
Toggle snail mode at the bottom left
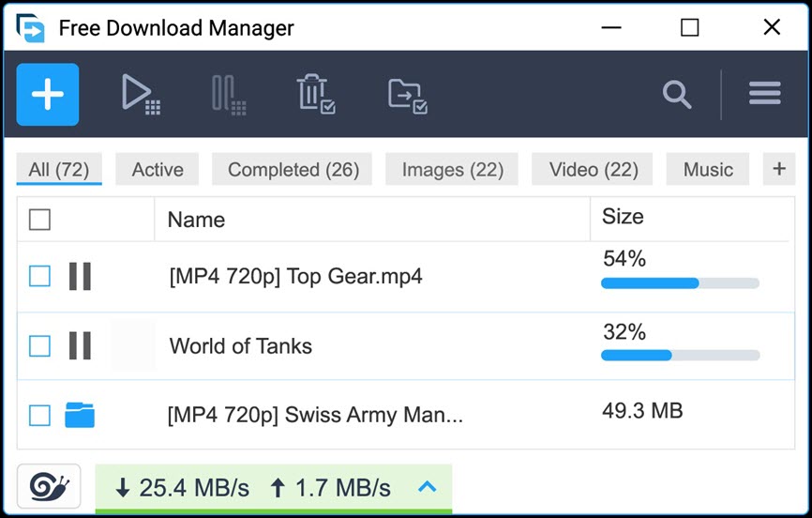point(49,486)
